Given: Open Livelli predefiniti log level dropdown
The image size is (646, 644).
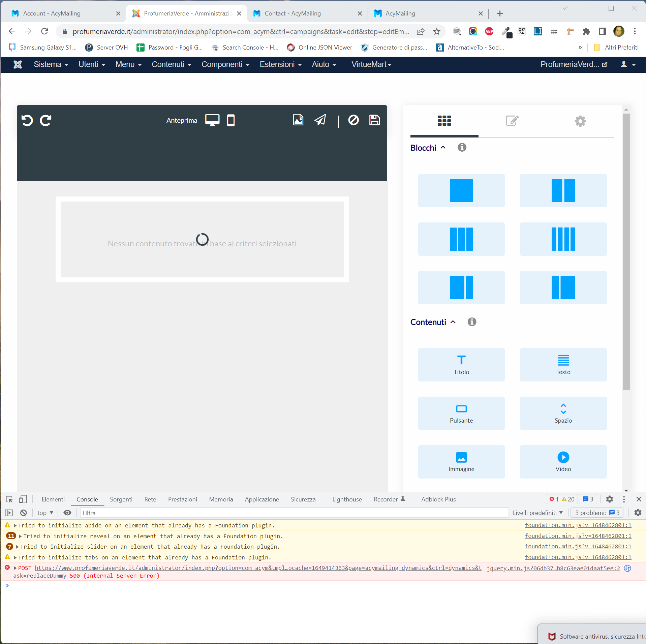Looking at the screenshot, I should tap(538, 513).
